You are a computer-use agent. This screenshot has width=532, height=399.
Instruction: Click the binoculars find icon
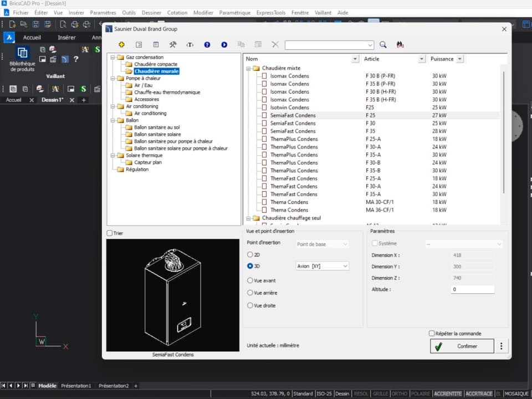pyautogui.click(x=400, y=45)
